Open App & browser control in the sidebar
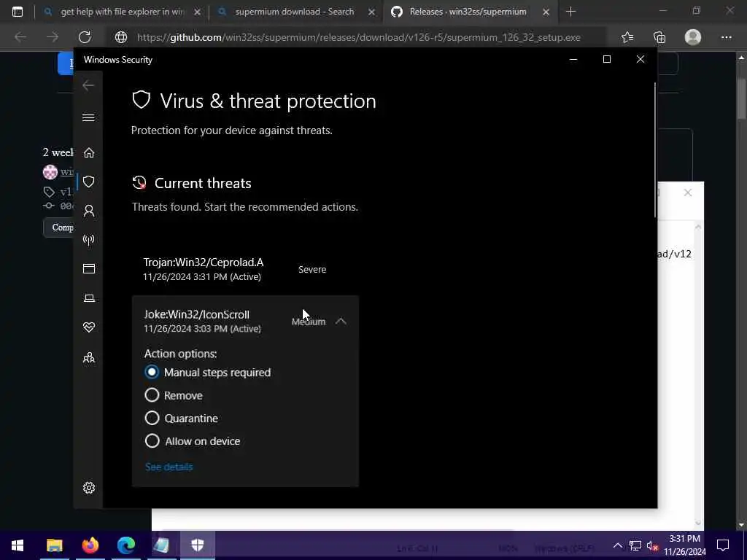747x560 pixels. click(x=88, y=268)
